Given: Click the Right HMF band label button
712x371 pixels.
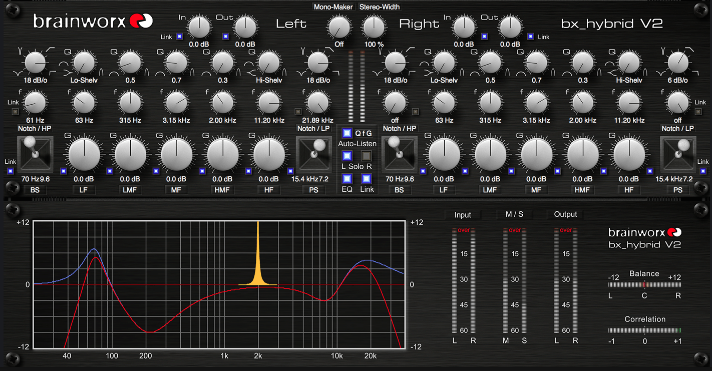Looking at the screenshot, I should click(583, 190).
